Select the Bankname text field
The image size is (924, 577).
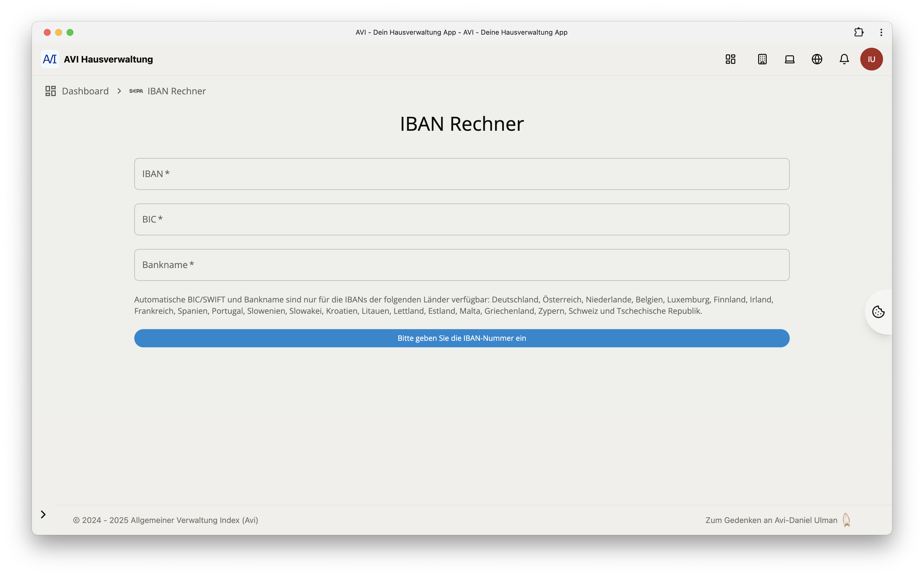[462, 265]
